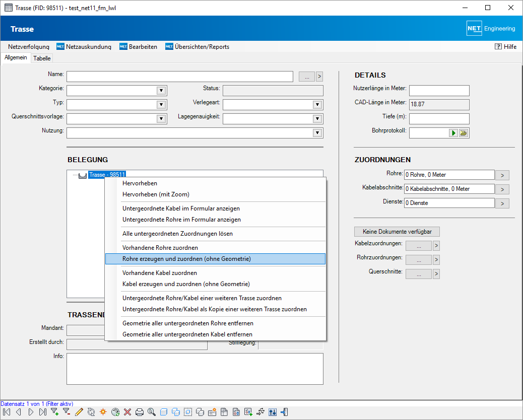
Task: Click the remove filter funnel icon
Action: click(x=67, y=412)
